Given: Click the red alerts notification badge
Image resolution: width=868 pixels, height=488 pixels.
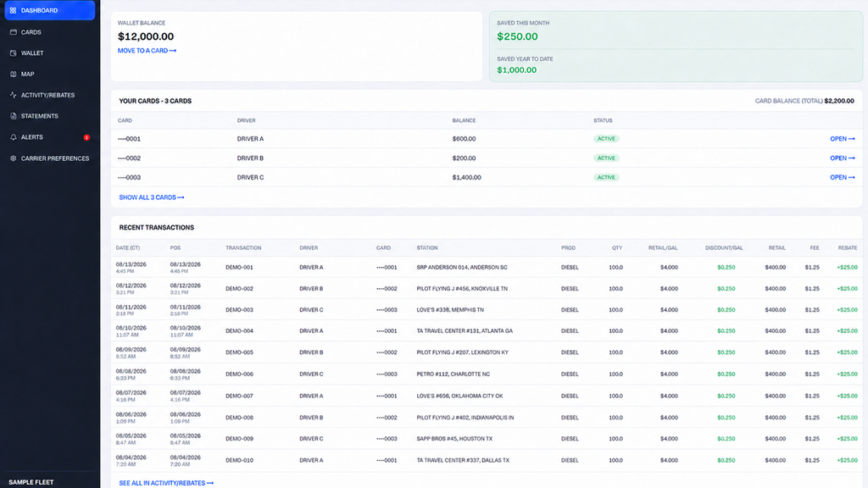Looking at the screenshot, I should (x=86, y=137).
